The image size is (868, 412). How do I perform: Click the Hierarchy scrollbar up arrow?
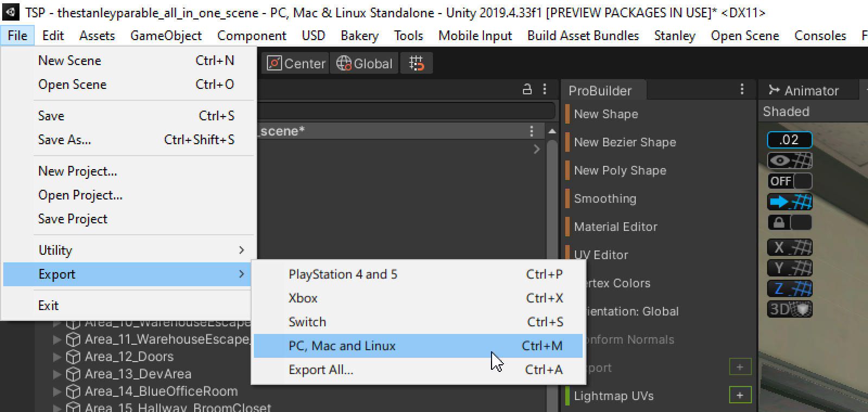coord(552,131)
